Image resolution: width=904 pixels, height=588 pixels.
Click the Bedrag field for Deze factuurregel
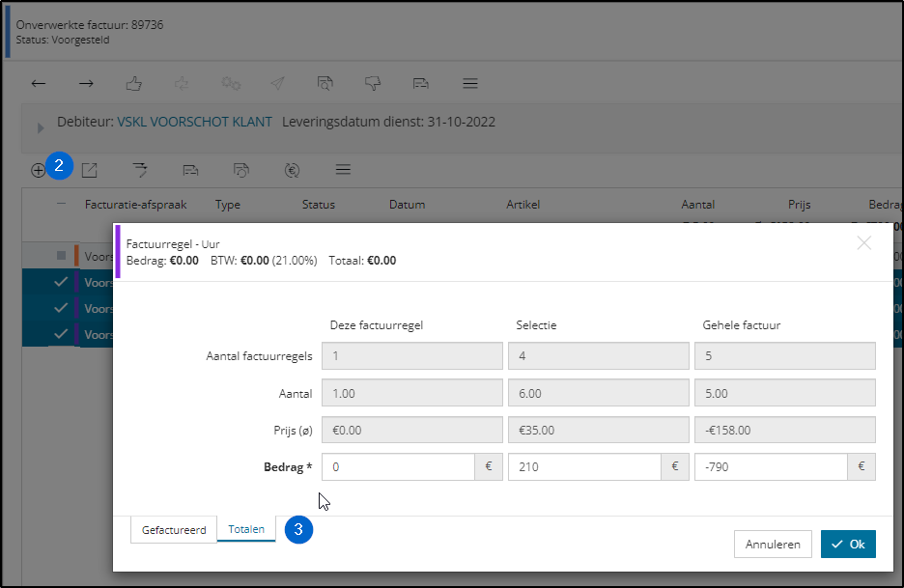point(398,467)
